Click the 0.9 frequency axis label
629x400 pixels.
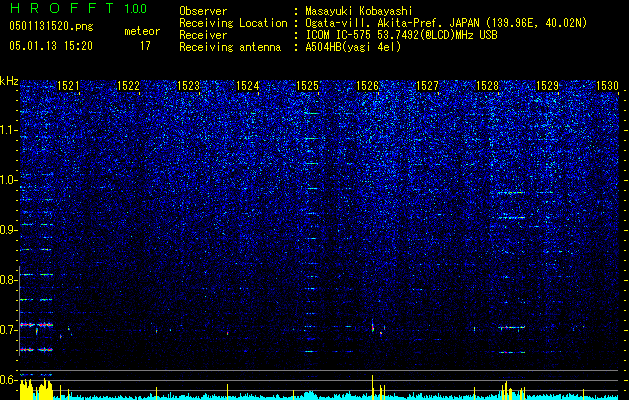(9, 230)
